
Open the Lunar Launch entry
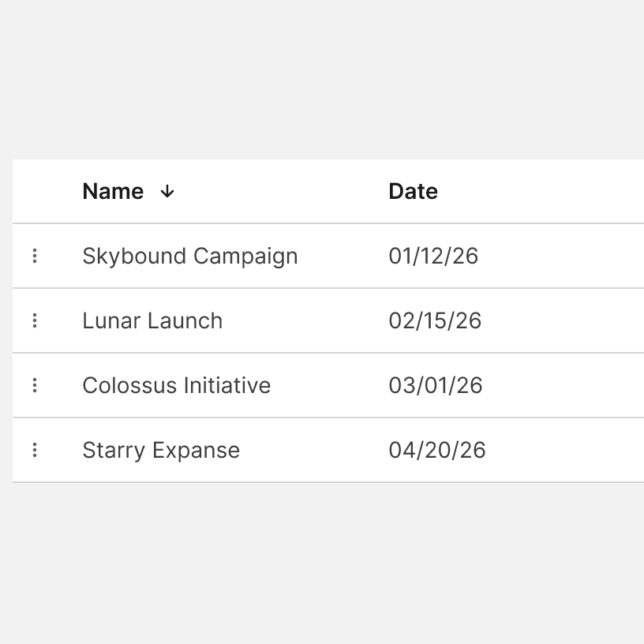coord(152,320)
